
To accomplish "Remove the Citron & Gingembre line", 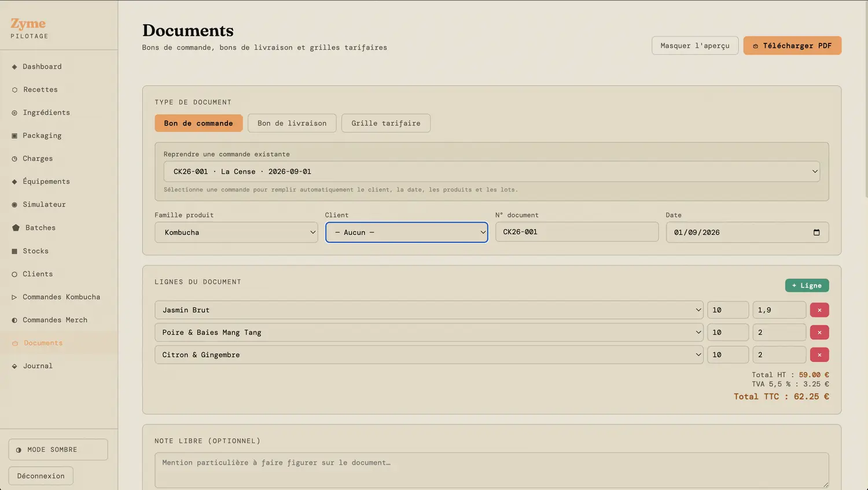I will pyautogui.click(x=819, y=355).
